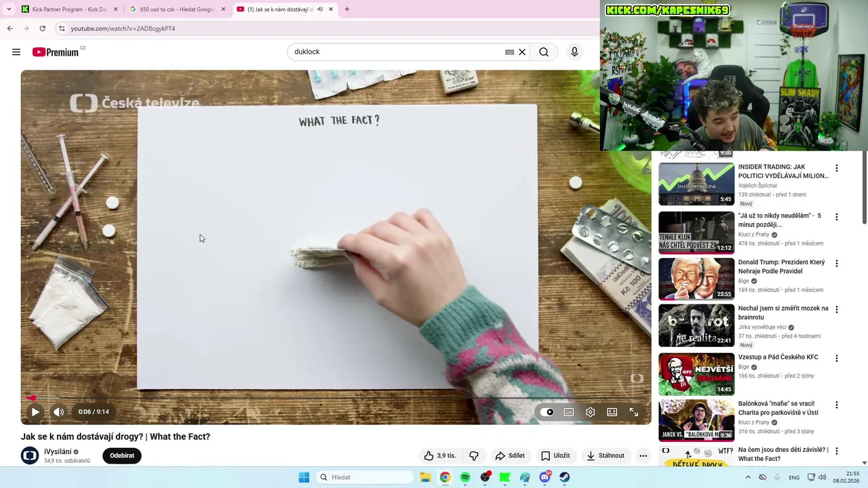Open more actions under the video
The width and height of the screenshot is (868, 488).
pyautogui.click(x=643, y=455)
